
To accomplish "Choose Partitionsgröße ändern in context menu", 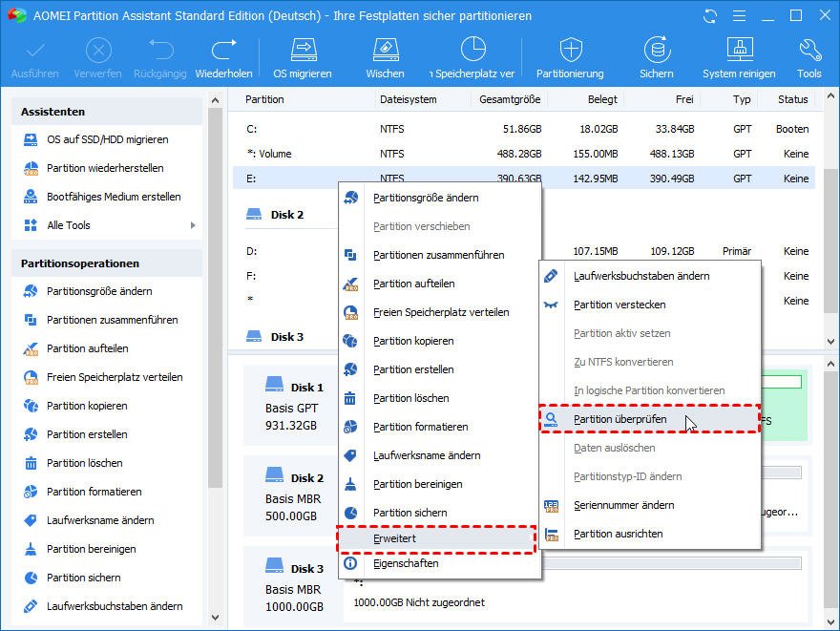I will click(439, 198).
